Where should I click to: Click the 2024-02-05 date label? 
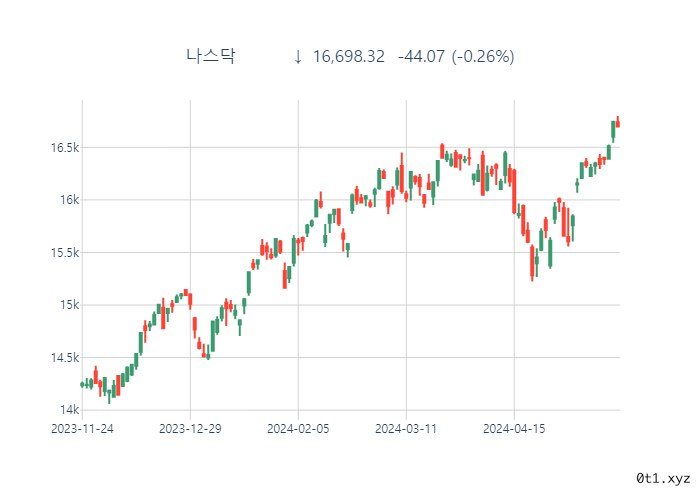298,429
